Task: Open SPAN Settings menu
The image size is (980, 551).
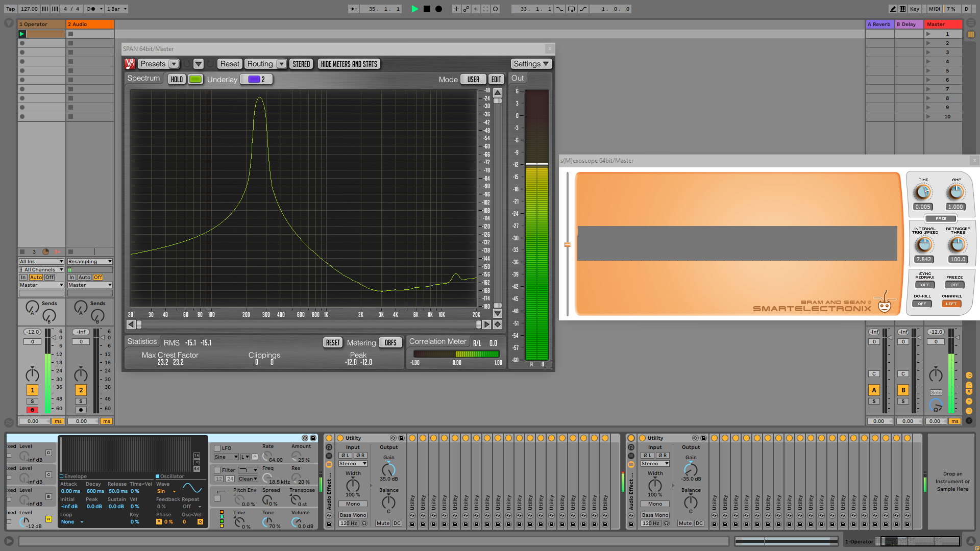Action: coord(531,64)
